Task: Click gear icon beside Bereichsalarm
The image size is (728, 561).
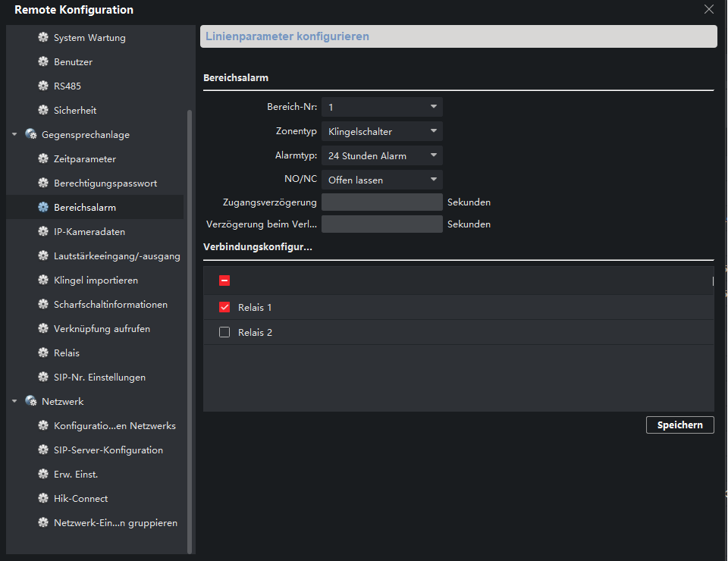Action: click(43, 207)
